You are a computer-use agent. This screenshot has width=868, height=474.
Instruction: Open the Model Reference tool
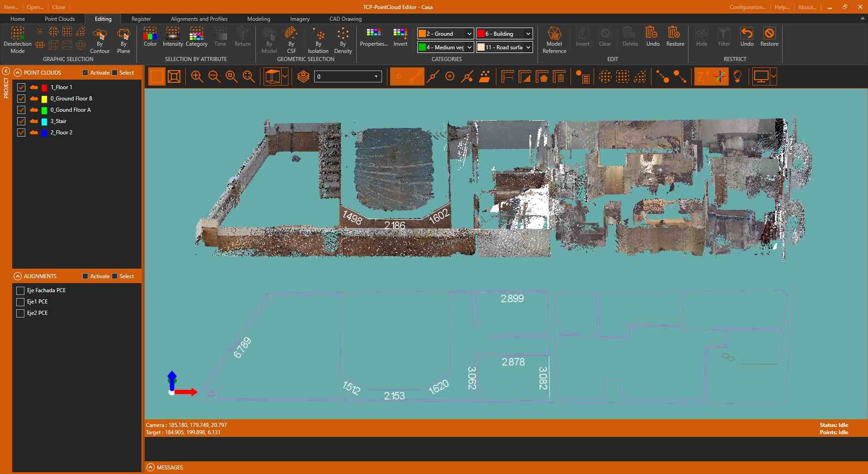click(x=554, y=40)
